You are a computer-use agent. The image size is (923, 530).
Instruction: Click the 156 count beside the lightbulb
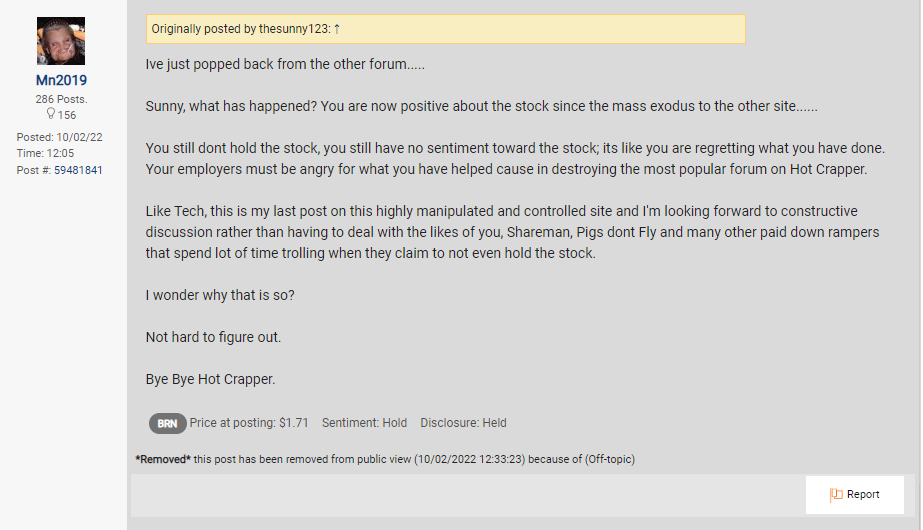[x=67, y=115]
